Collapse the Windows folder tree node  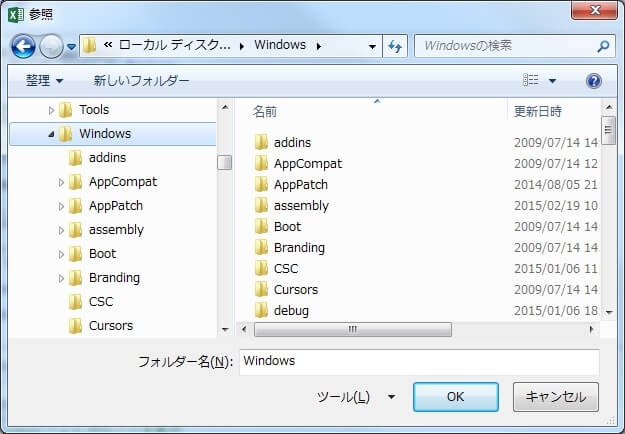[x=51, y=134]
